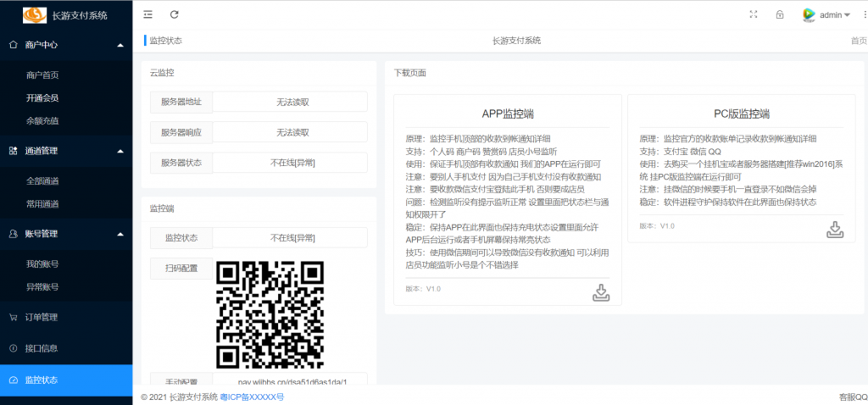Open 常用通道 in sidebar
This screenshot has width=868, height=405.
[x=42, y=203]
